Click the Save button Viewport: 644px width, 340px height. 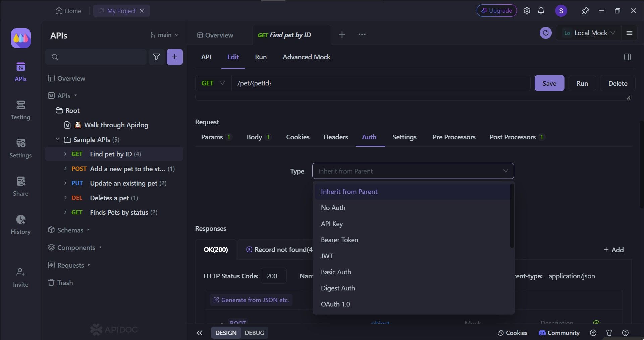(x=549, y=83)
